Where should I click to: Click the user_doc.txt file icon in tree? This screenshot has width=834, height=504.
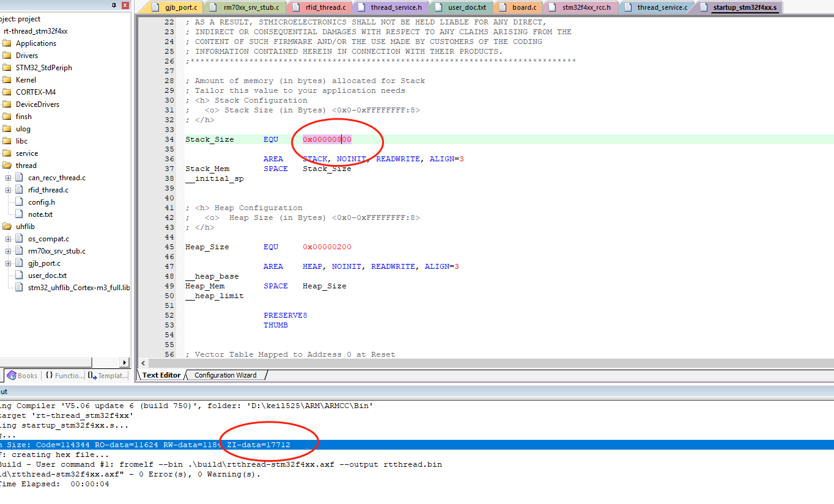[x=20, y=276]
